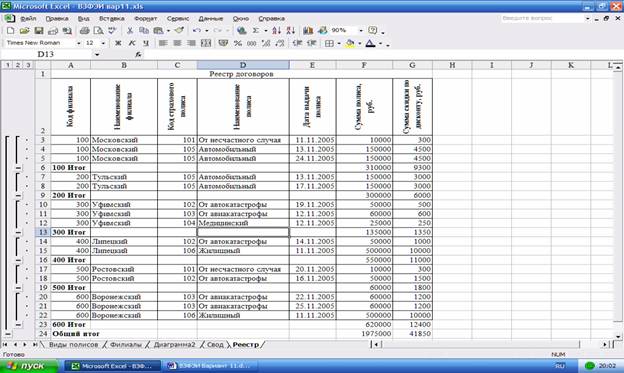Click the AutoSum sigma icon
Viewport: 624px width, 373px height.
[x=256, y=31]
